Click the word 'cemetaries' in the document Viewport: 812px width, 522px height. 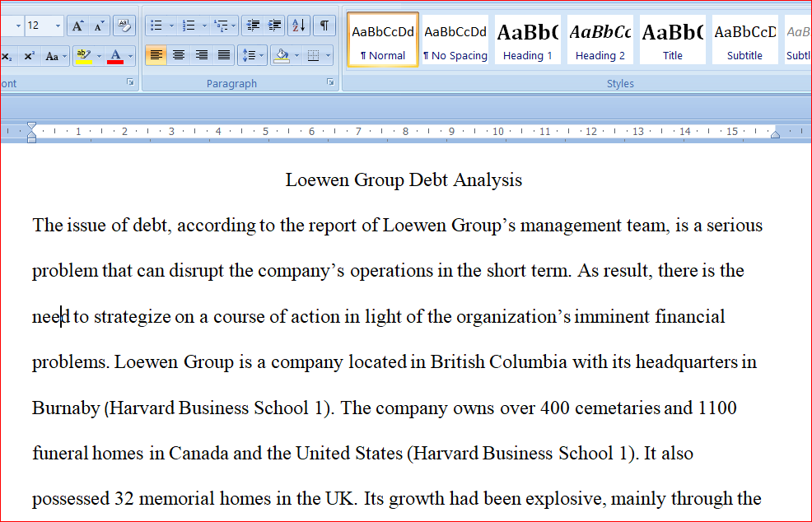pyautogui.click(x=618, y=408)
